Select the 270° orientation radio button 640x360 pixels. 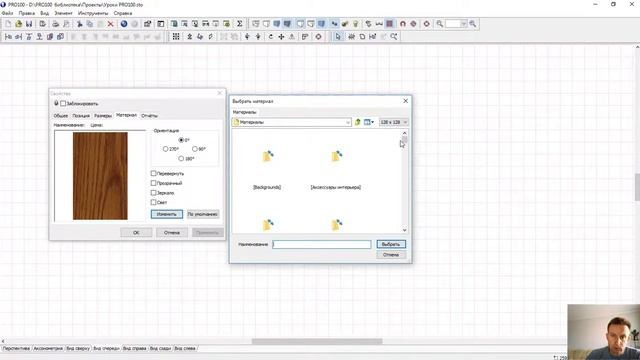[165, 149]
